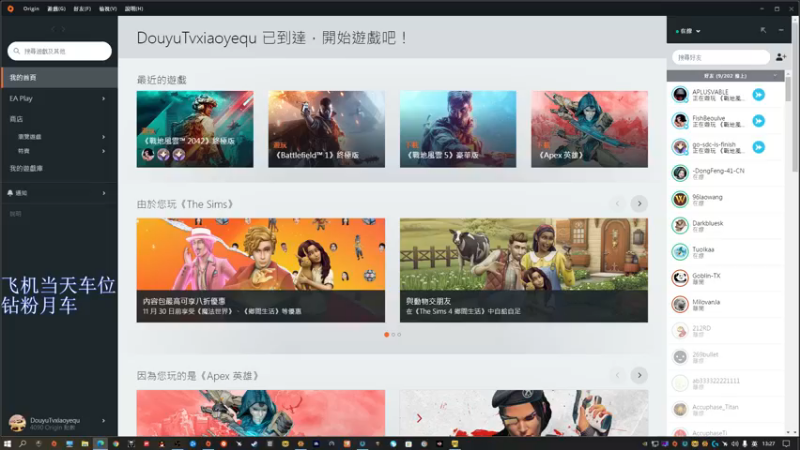The image size is (800, 450).
Task: Expand the 特賣 submenu chevron
Action: click(x=104, y=151)
